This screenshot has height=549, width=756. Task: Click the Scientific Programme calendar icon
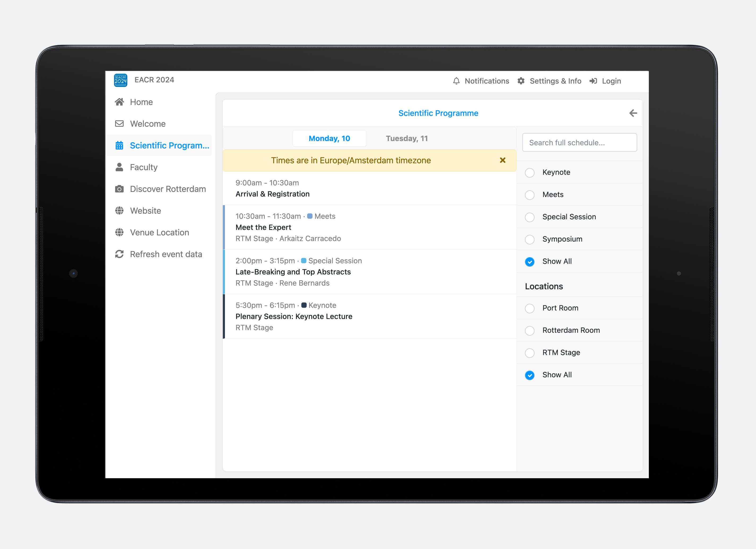coord(119,146)
